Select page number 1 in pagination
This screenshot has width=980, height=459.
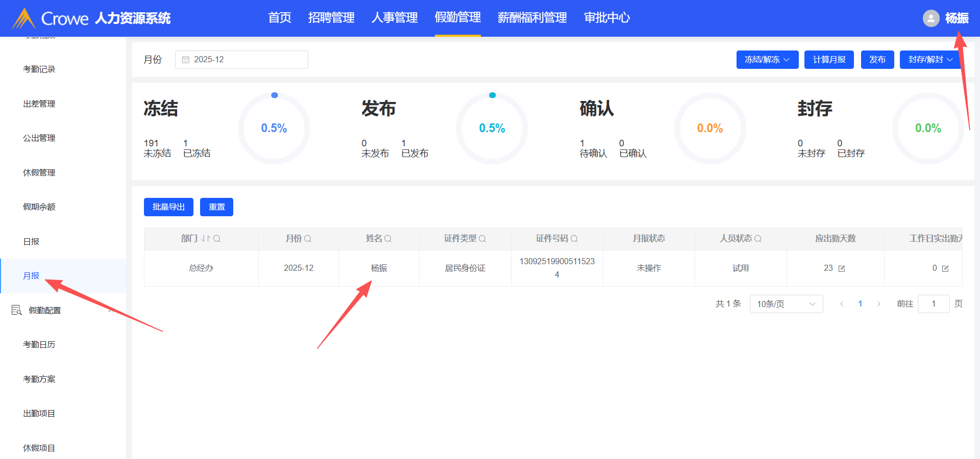[860, 304]
